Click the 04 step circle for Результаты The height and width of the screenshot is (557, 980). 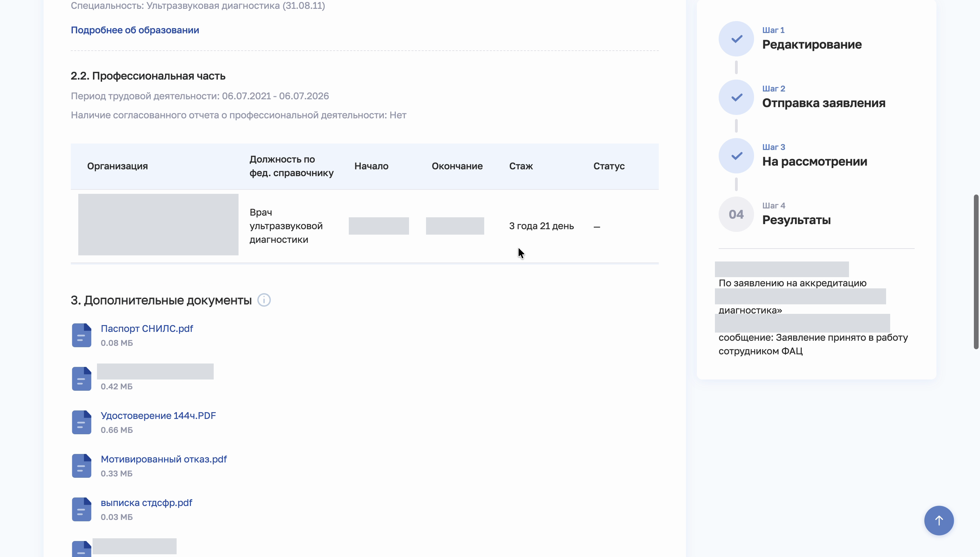point(736,214)
